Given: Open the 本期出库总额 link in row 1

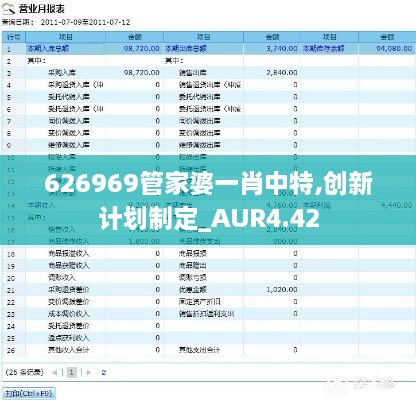Looking at the screenshot, I should pos(186,49).
